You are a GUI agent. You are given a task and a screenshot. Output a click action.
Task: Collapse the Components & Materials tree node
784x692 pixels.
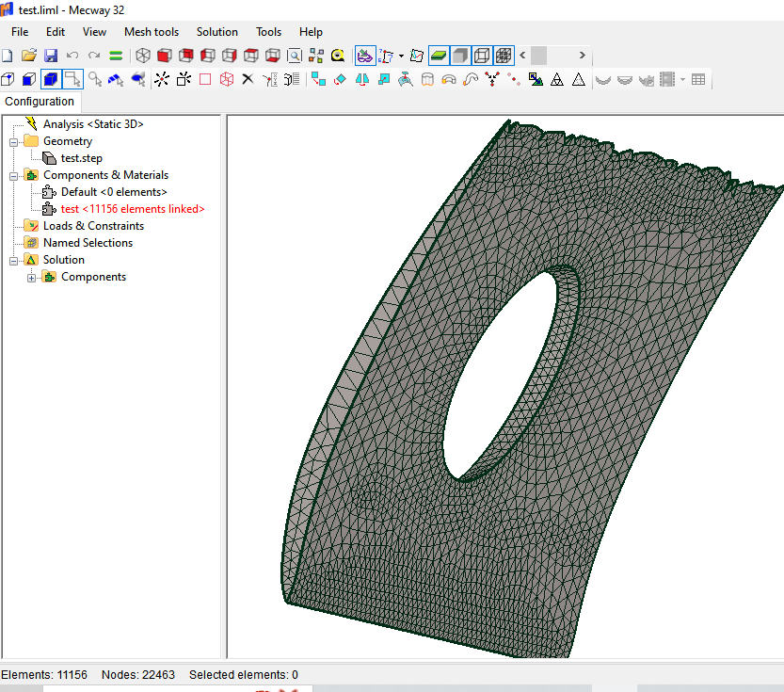click(x=14, y=175)
